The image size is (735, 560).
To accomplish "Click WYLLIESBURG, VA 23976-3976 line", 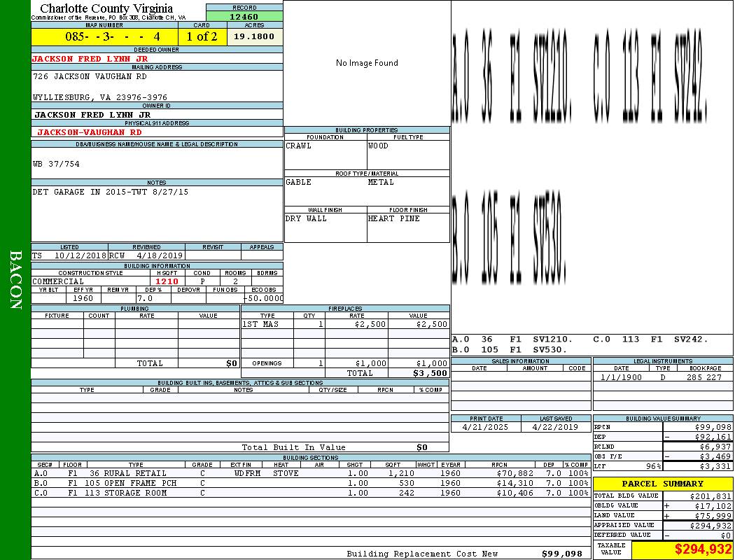I will (100, 97).
